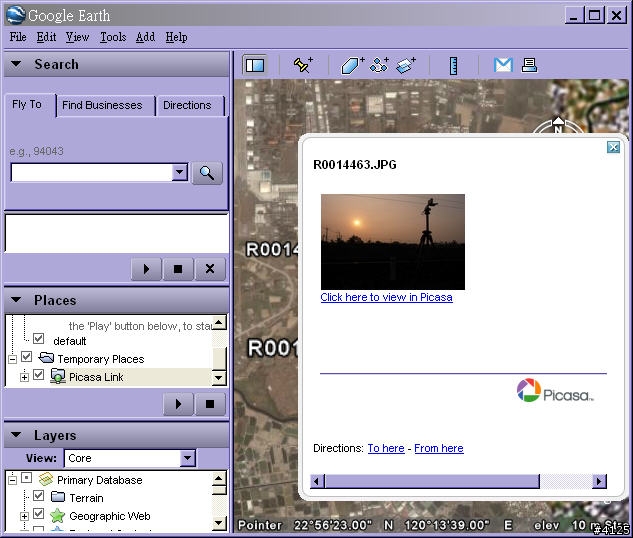Screen dimensions: 633x538
Task: Open the Tools menu
Action: [x=113, y=37]
